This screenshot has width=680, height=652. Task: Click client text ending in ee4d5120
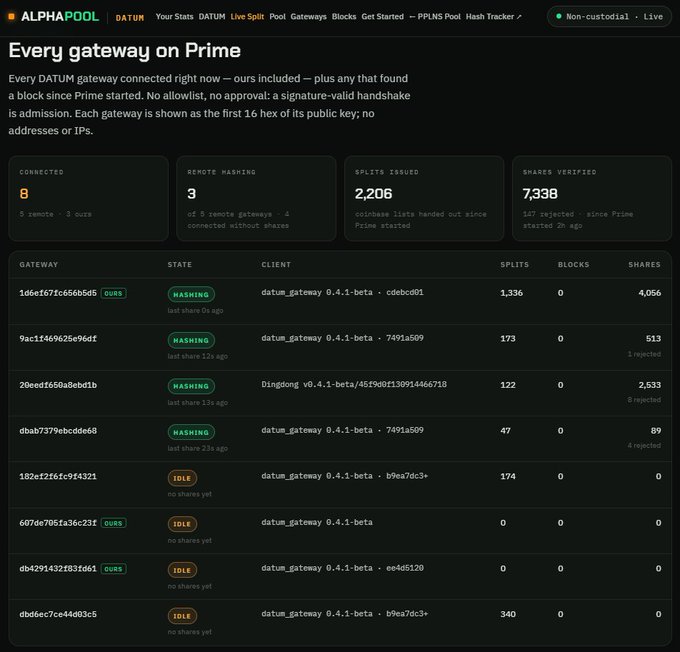[x=342, y=568]
